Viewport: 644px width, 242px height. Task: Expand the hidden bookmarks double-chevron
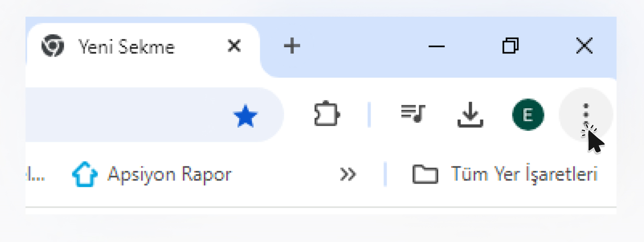coord(348,174)
